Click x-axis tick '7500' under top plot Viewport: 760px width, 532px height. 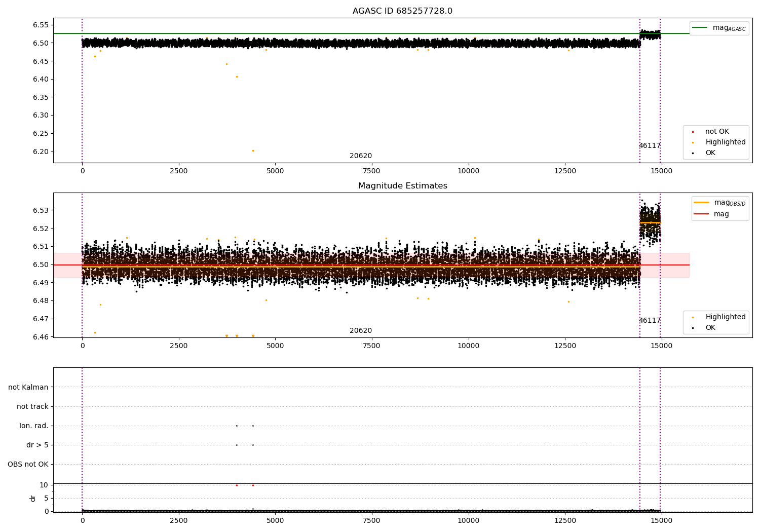[371, 171]
